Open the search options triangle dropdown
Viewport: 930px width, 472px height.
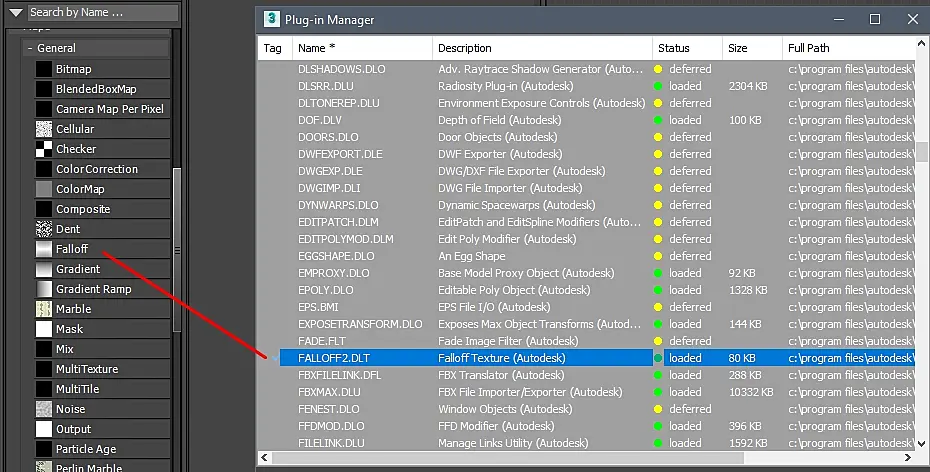pos(16,12)
